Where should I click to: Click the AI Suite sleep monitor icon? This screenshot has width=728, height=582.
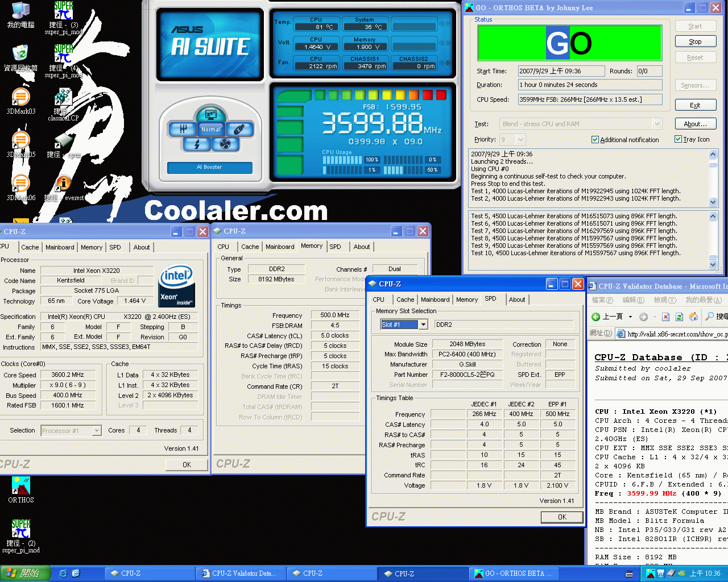(x=210, y=114)
